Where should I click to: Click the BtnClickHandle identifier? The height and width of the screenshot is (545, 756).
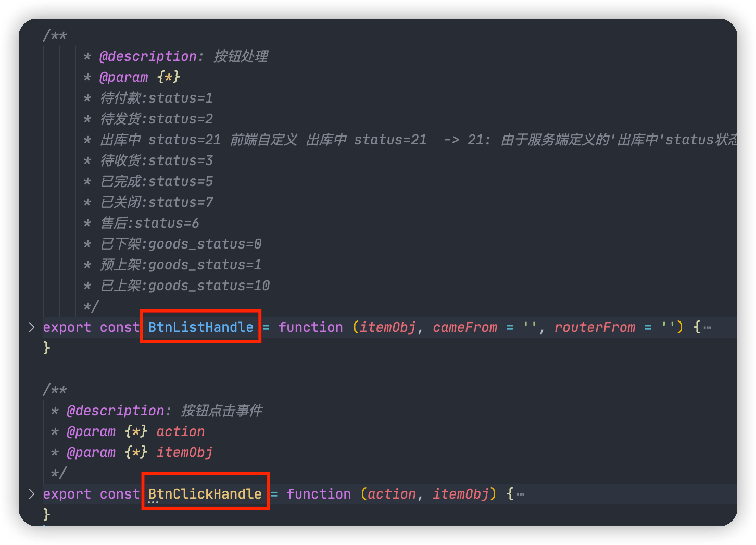(x=205, y=494)
